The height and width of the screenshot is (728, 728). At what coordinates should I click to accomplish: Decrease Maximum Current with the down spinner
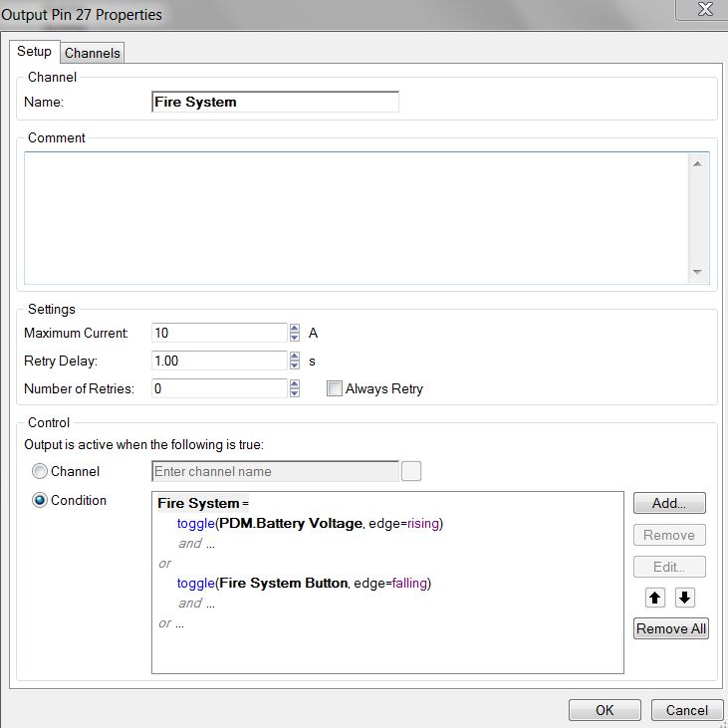click(295, 338)
